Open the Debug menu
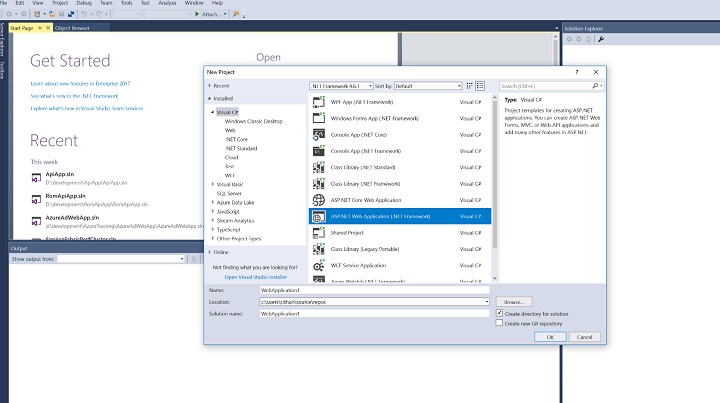 (x=84, y=3)
